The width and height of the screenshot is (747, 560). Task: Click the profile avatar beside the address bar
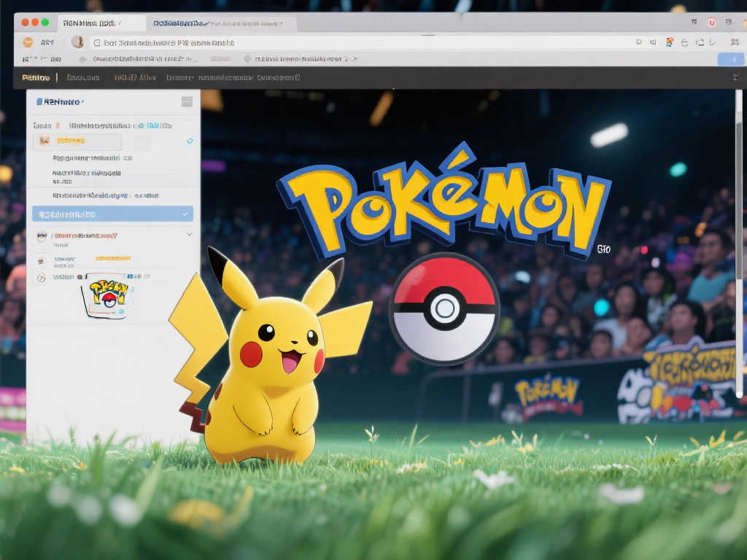click(x=77, y=42)
